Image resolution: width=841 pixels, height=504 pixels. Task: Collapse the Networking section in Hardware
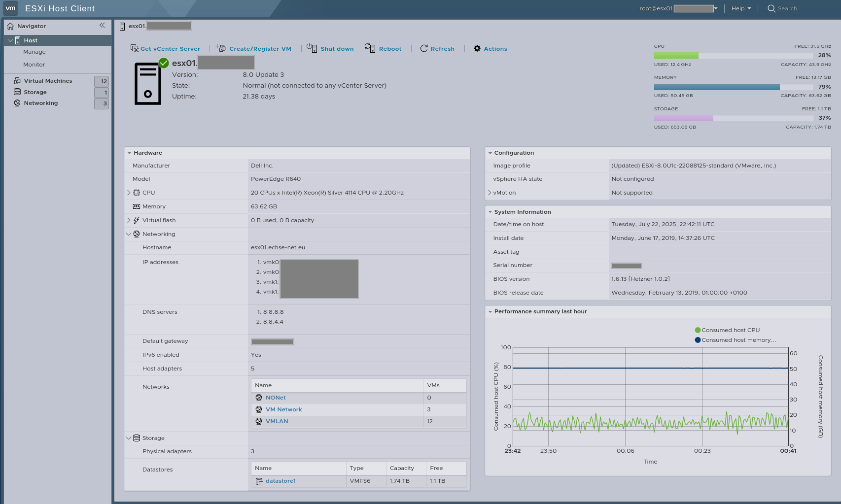[129, 234]
